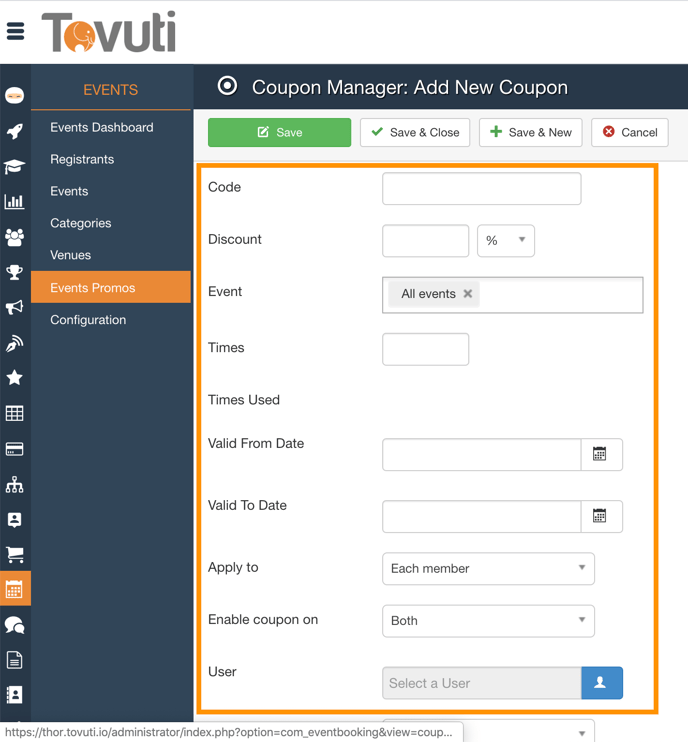
Task: Select Configuration in the Events menu
Action: tap(88, 320)
